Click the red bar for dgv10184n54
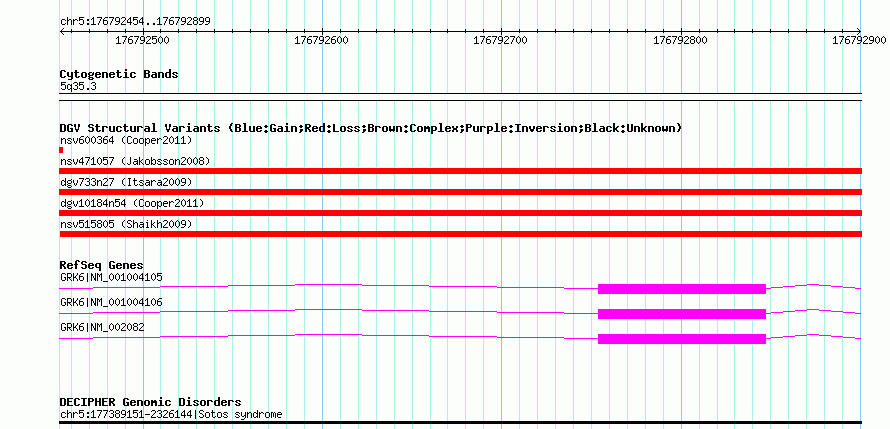890x429 pixels. (x=460, y=213)
